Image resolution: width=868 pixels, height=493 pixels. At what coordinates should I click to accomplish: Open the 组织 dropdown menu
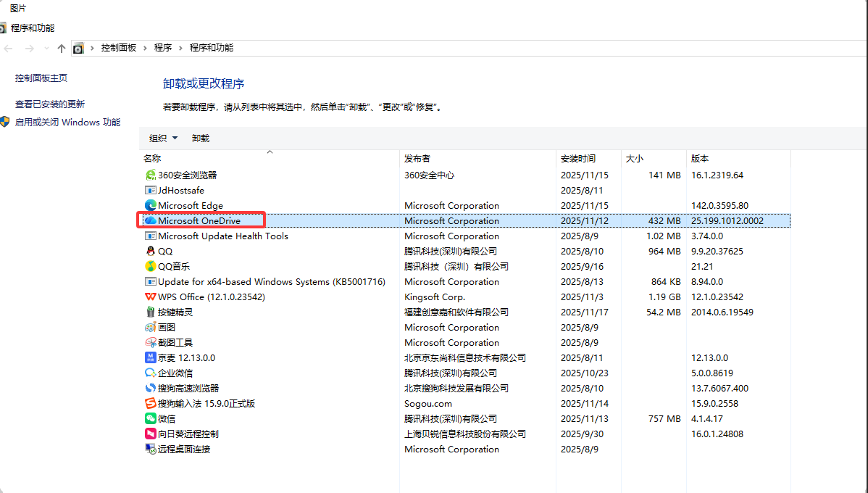[163, 138]
